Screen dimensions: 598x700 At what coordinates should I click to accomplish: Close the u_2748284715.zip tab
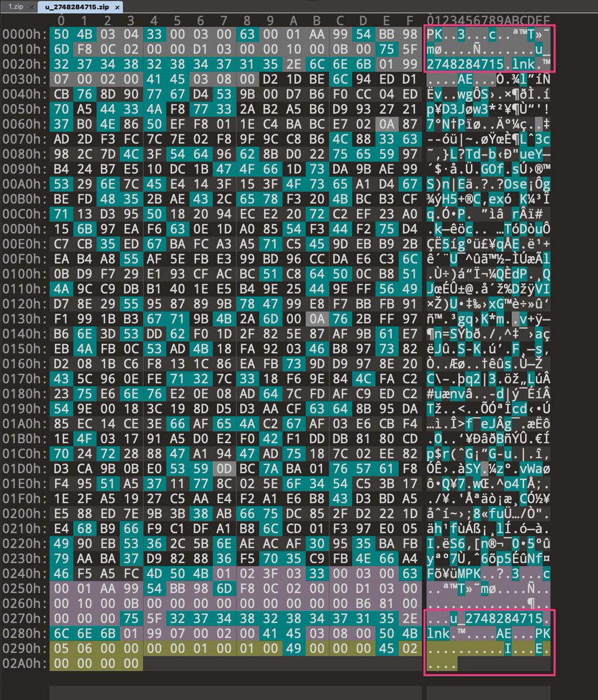pyautogui.click(x=117, y=8)
